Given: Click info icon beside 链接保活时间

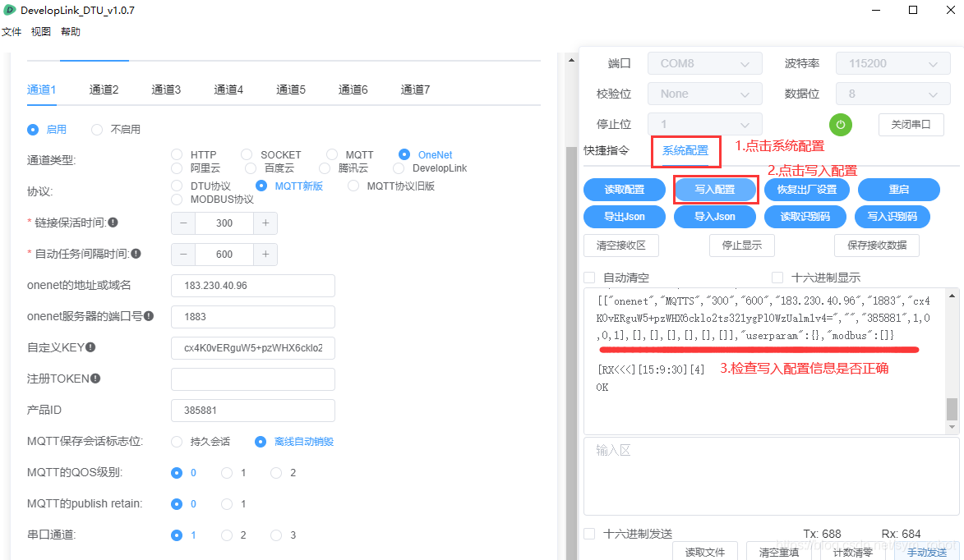Looking at the screenshot, I should [x=113, y=223].
